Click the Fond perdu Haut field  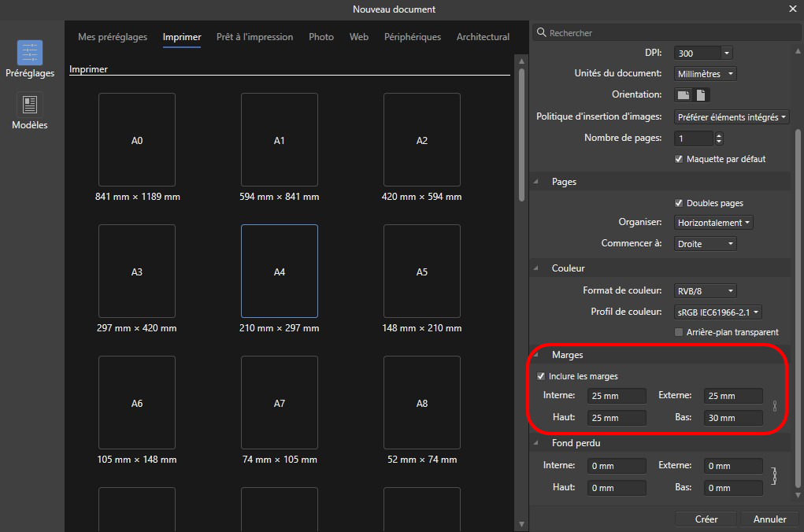coord(617,488)
